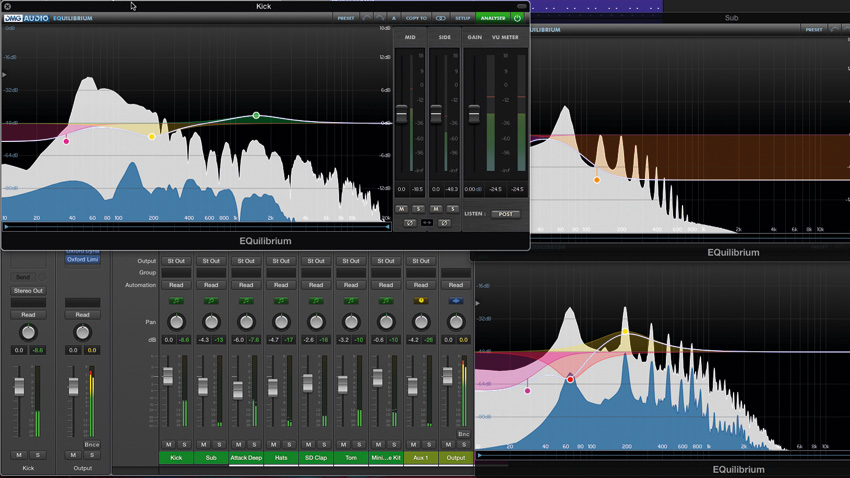The image size is (850, 478).
Task: Click the Kick channel 0.0 dB value field
Action: (169, 340)
